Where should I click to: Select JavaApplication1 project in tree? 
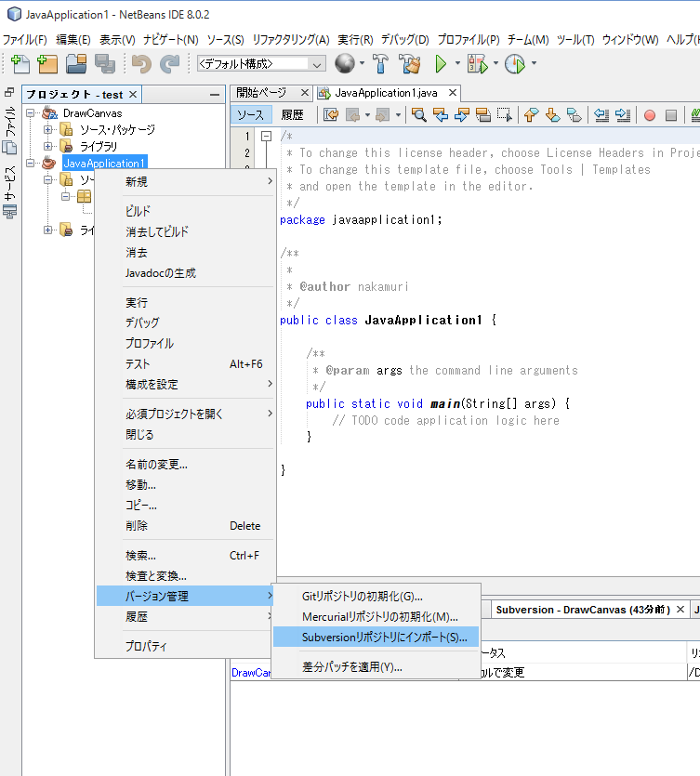[x=104, y=163]
